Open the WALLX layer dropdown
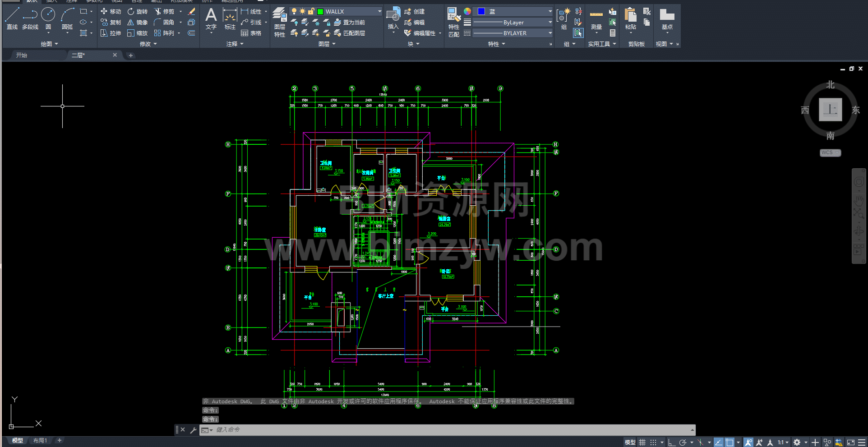The width and height of the screenshot is (868, 447). [379, 11]
